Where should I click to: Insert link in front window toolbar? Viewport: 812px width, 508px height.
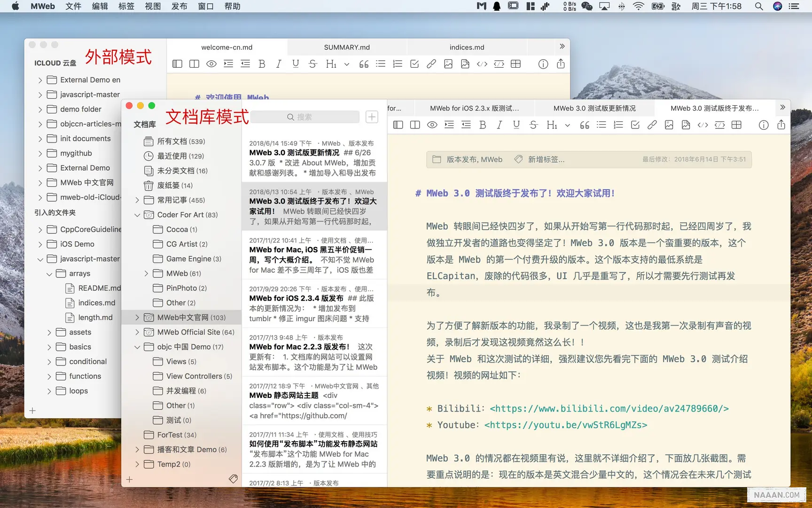652,125
